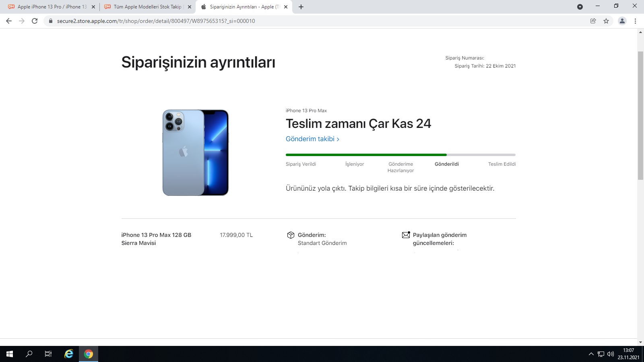
Task: Click the Teslim Edildi step label
Action: coord(502,164)
